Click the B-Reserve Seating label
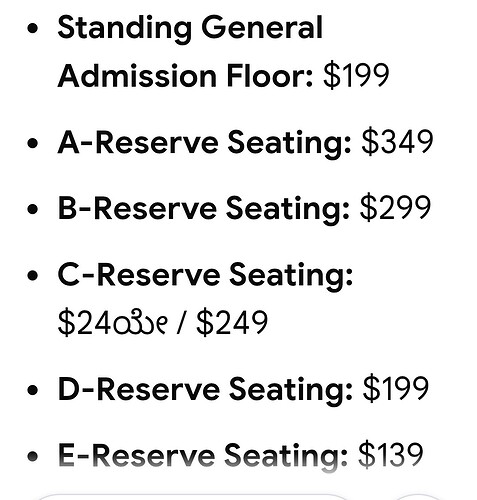The image size is (477, 500). [204, 209]
